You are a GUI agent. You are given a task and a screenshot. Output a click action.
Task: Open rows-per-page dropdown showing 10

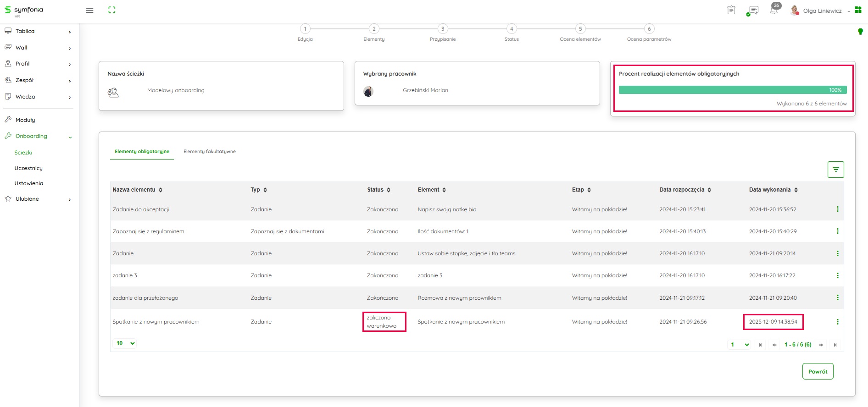click(x=125, y=343)
